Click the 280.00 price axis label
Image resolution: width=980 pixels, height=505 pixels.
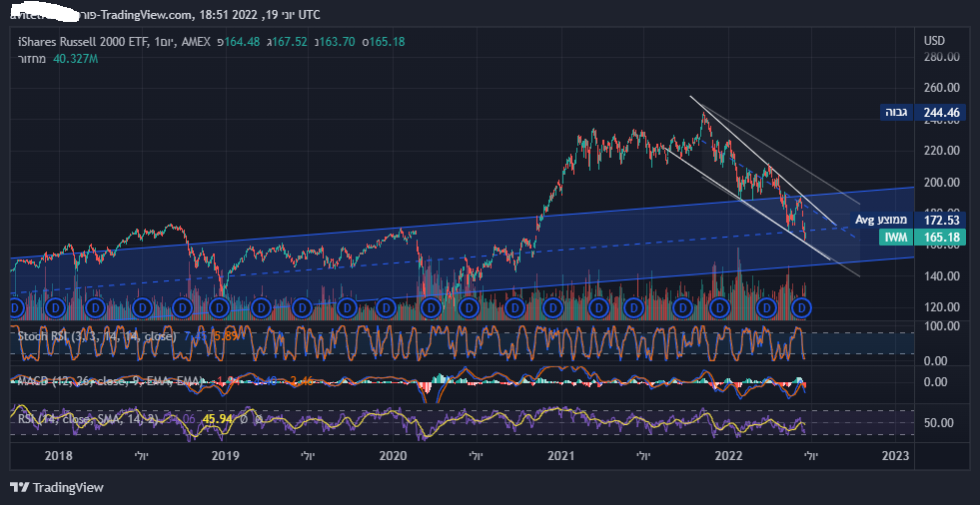pos(942,57)
